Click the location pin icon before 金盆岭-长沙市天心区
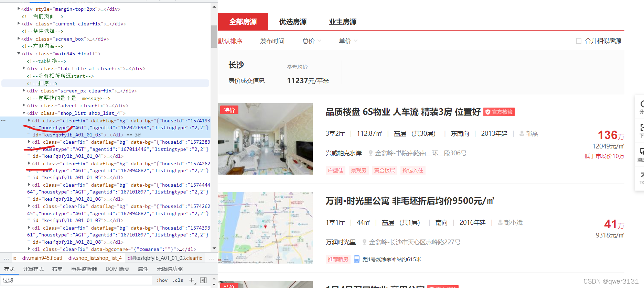644x288 pixels. [365, 242]
